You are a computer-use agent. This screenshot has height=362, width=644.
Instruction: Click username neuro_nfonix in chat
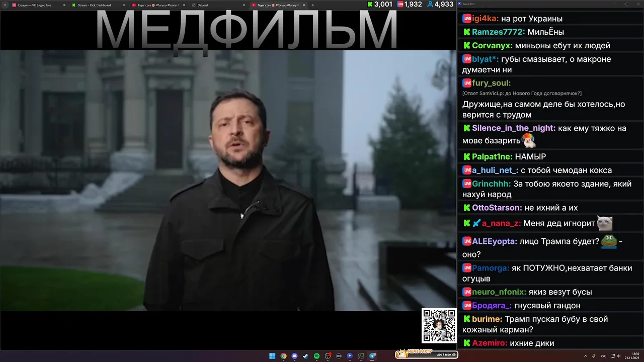[499, 292]
